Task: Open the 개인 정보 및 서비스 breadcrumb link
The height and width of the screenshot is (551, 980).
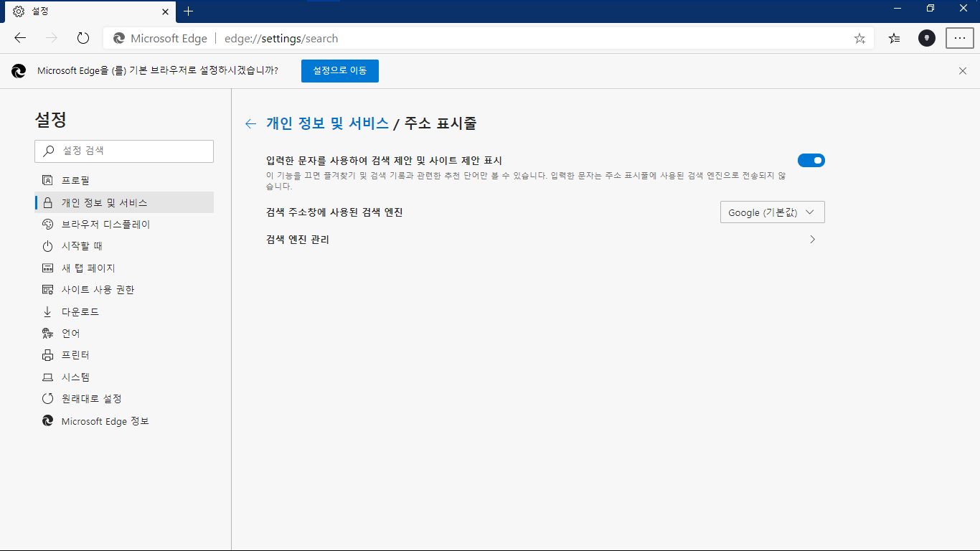Action: [x=327, y=123]
